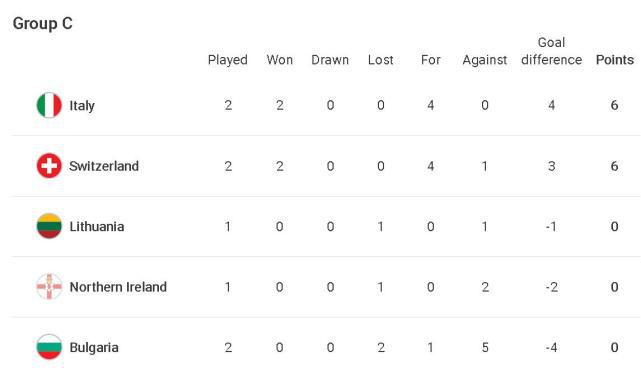
Task: Click Bulgaria's goal difference of -4
Action: 551,348
